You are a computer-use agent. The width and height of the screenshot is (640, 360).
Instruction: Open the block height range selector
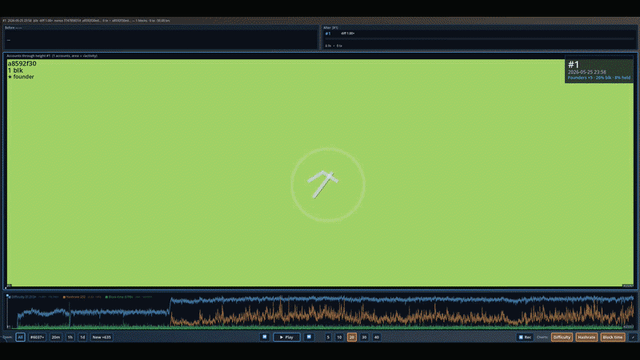(x=37, y=337)
